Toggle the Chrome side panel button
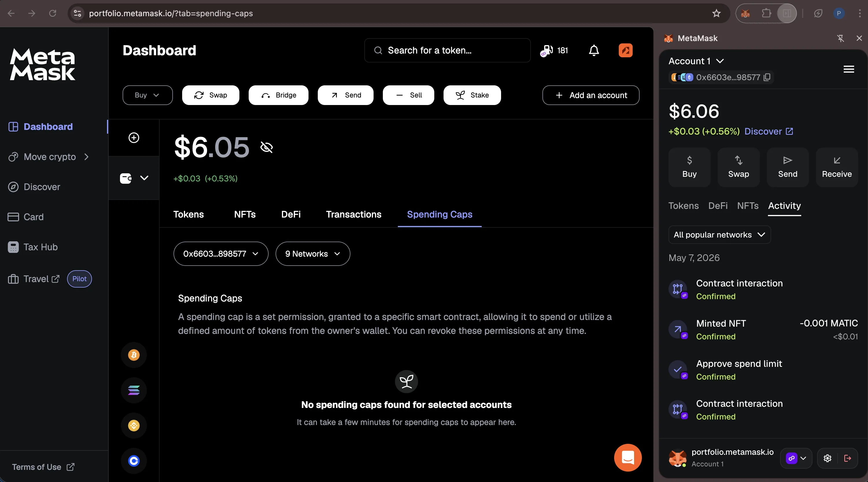This screenshot has width=868, height=482. coord(787,14)
